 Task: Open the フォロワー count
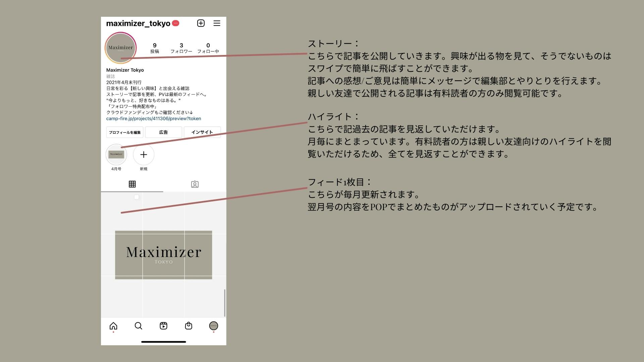click(x=181, y=48)
